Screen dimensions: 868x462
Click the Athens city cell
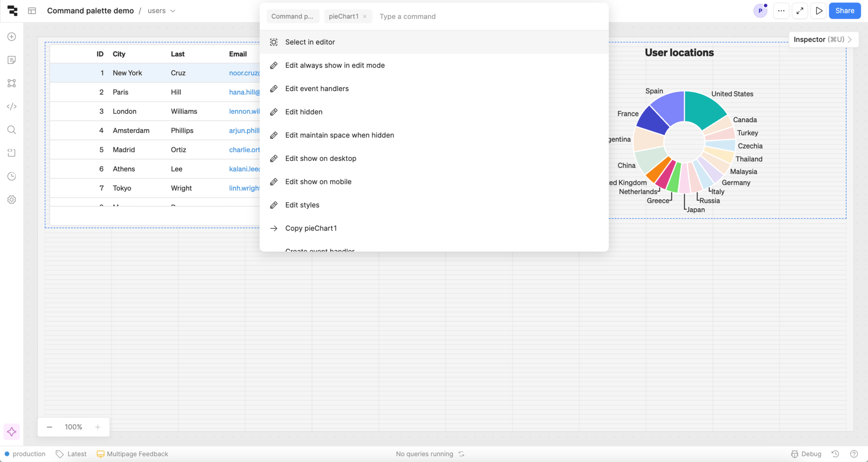coord(124,169)
